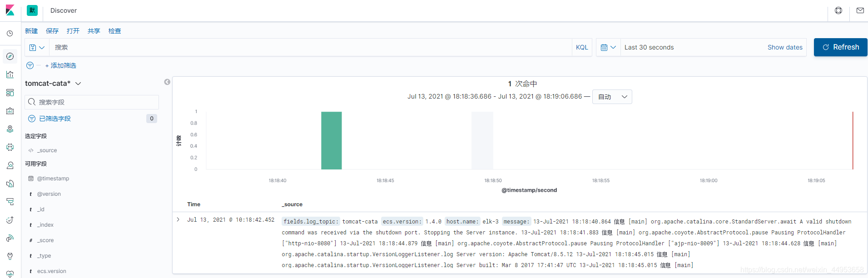This screenshot has width=868, height=278.
Task: Click 保存 menu item
Action: tap(52, 31)
